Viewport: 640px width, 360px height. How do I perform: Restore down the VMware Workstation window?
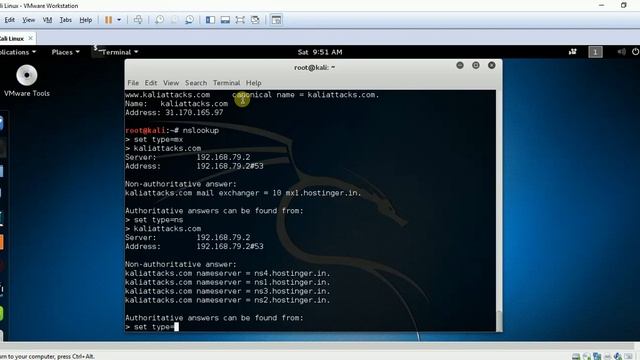[623, 5]
